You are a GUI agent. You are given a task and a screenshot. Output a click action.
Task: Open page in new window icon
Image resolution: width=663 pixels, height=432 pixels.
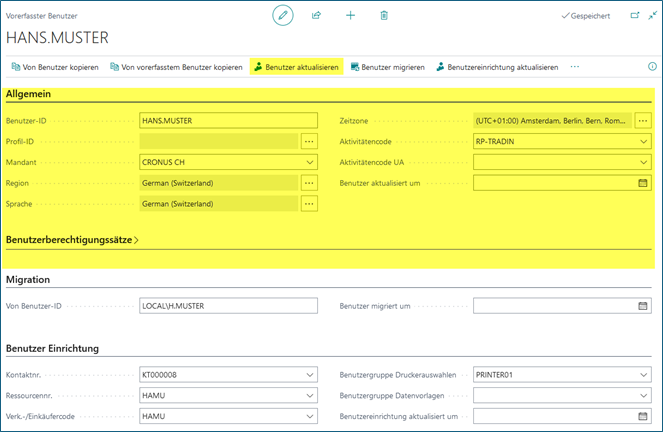634,16
